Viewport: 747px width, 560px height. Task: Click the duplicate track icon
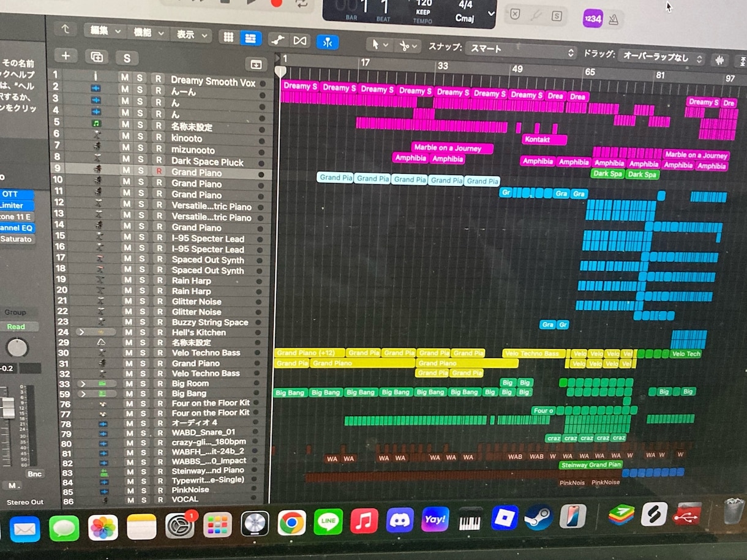point(96,57)
